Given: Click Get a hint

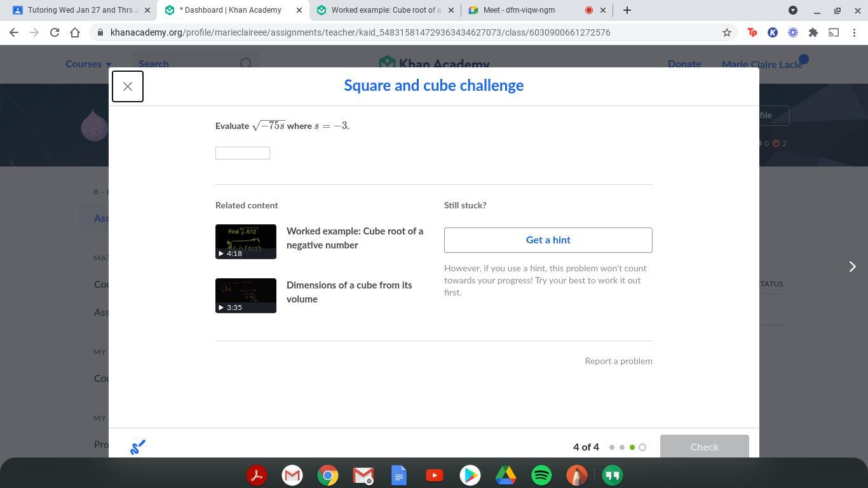Looking at the screenshot, I should point(548,240).
